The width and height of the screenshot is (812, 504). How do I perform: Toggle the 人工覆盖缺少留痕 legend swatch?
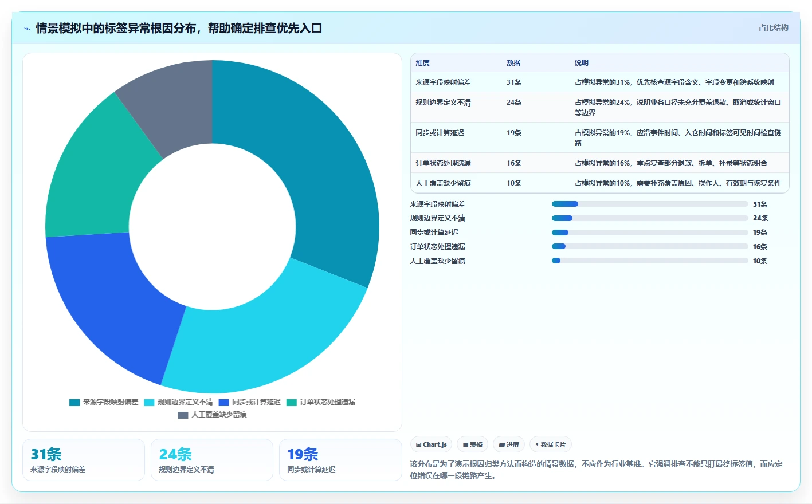tap(183, 415)
